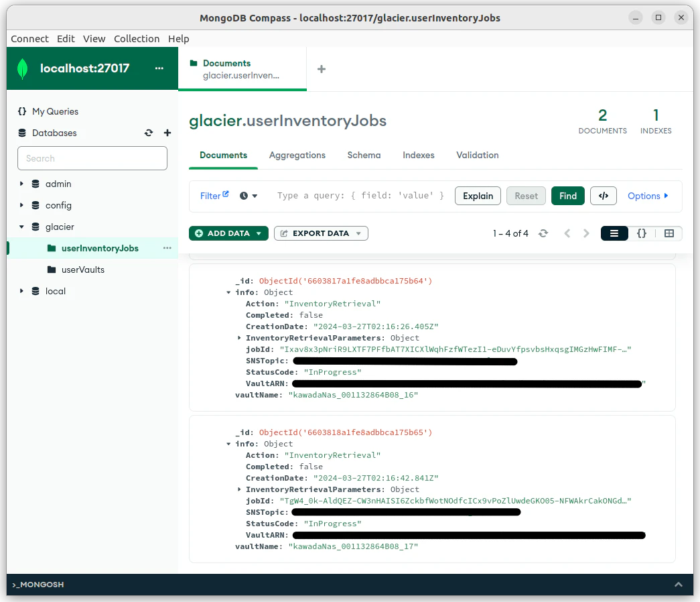Collapse info object in document ending 5b64

point(228,292)
